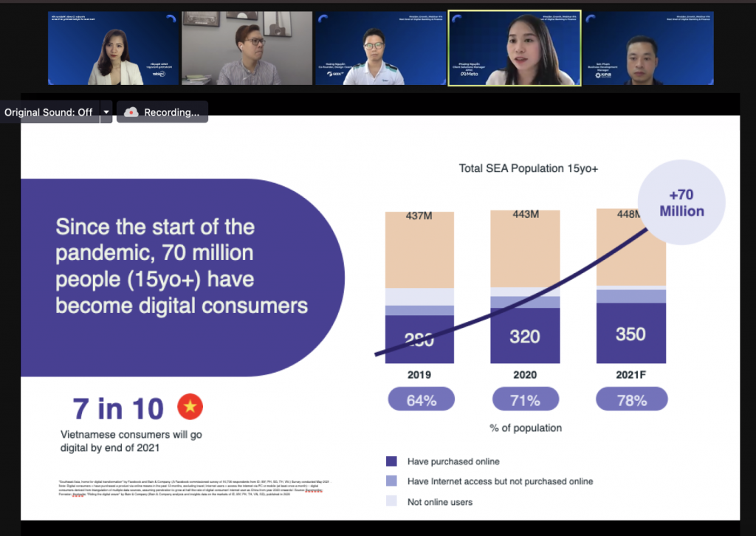Select the highlighted active speaker video tile
The width and height of the screenshot is (756, 536).
[x=515, y=48]
